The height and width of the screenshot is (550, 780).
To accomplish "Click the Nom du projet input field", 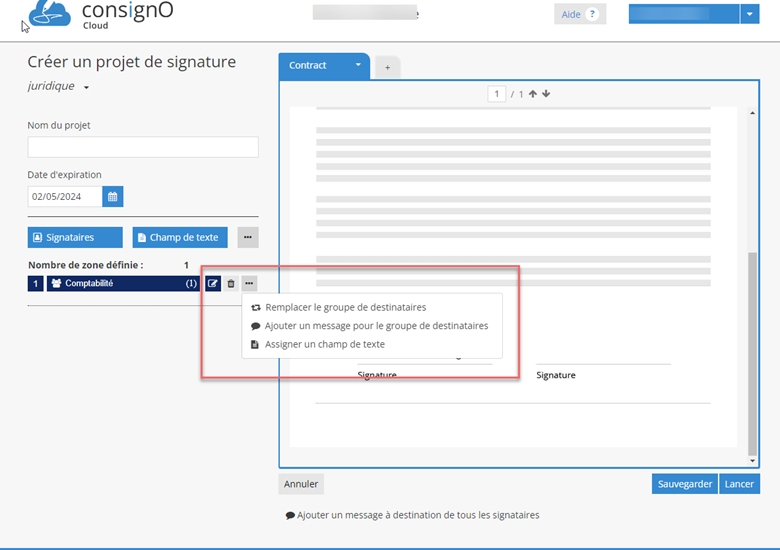I will click(x=143, y=147).
